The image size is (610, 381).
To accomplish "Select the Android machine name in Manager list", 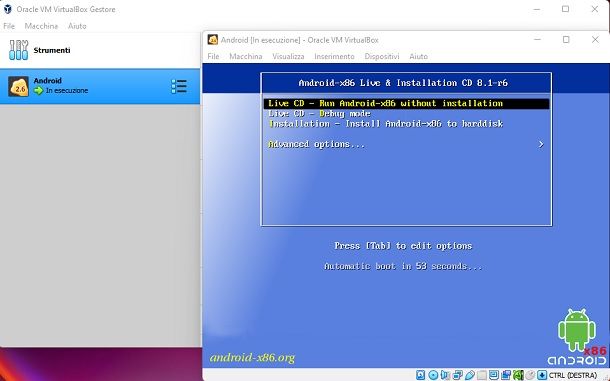I will click(x=47, y=81).
